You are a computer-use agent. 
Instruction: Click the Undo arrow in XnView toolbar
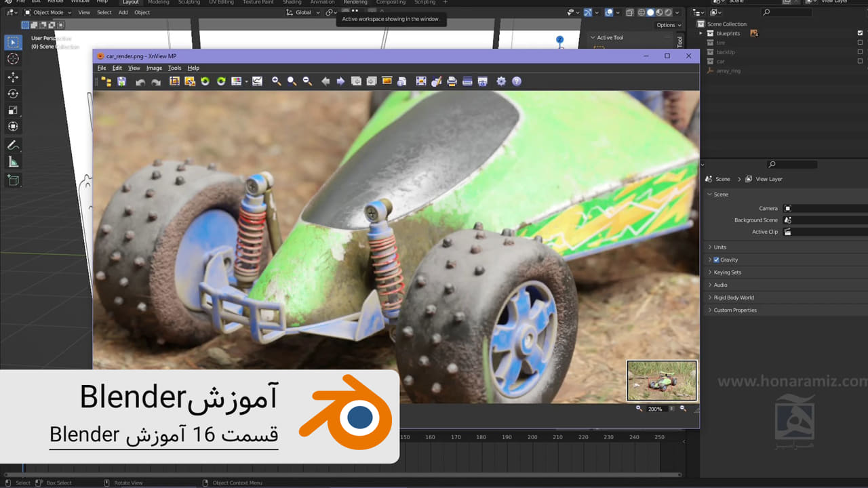point(140,82)
